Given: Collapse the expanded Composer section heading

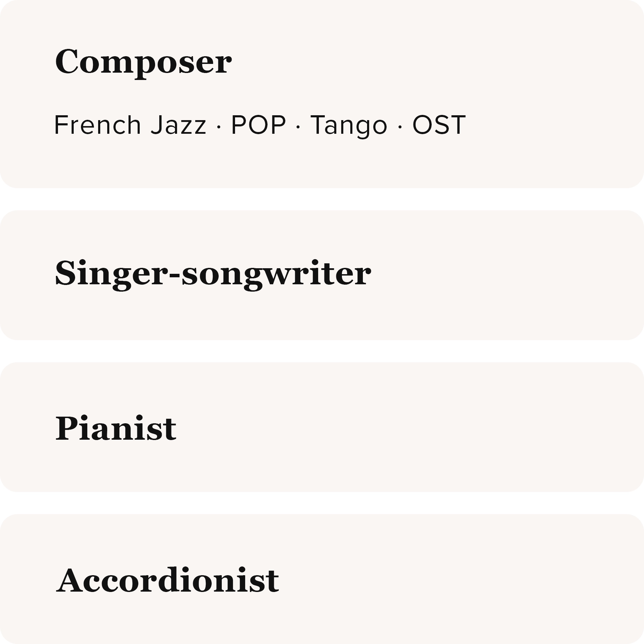Looking at the screenshot, I should point(143,62).
